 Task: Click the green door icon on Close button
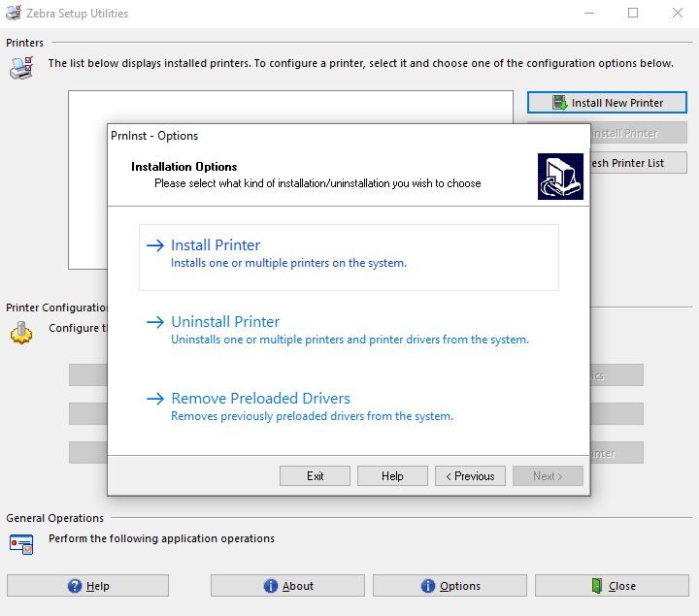(596, 586)
